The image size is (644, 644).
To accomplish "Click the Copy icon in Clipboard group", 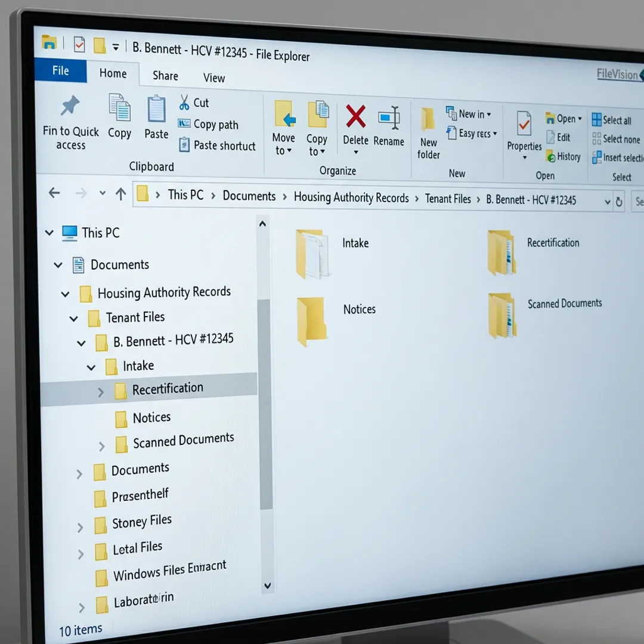I will point(119,107).
